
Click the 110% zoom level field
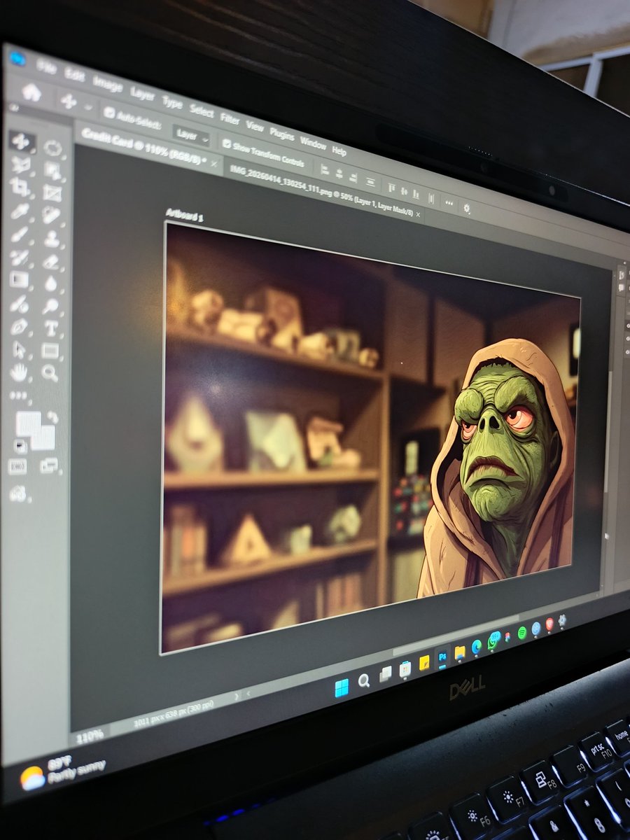(90, 736)
